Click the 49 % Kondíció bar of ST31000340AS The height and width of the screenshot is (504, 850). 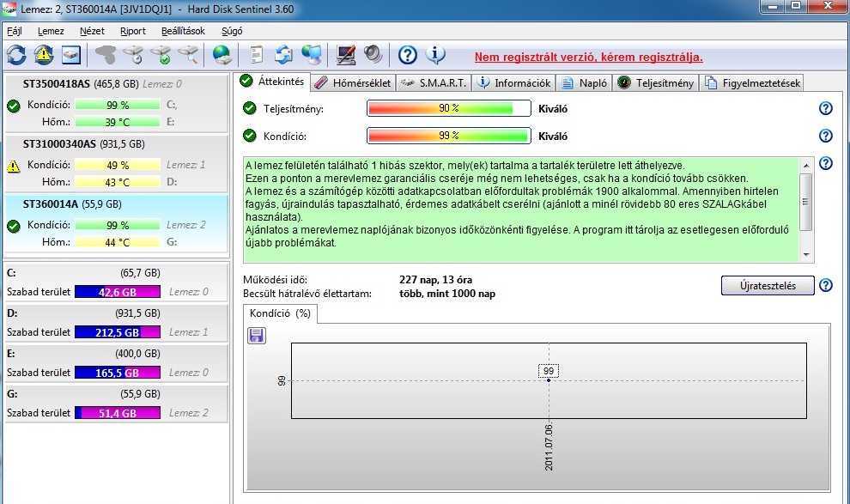pyautogui.click(x=118, y=166)
